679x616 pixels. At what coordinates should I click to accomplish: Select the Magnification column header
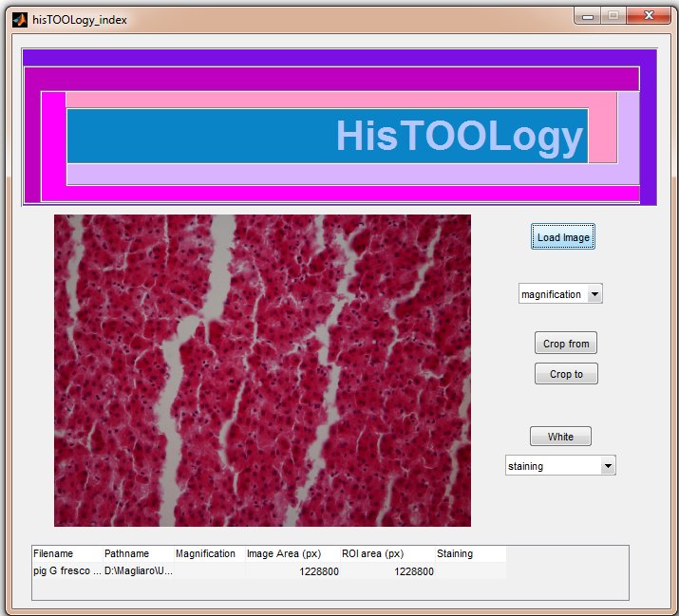(210, 553)
